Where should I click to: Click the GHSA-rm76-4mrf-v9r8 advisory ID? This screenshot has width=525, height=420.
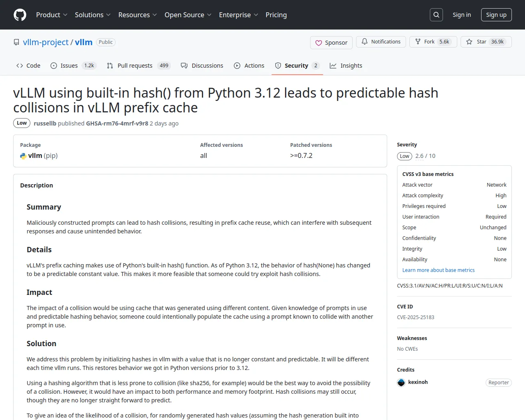click(x=117, y=123)
